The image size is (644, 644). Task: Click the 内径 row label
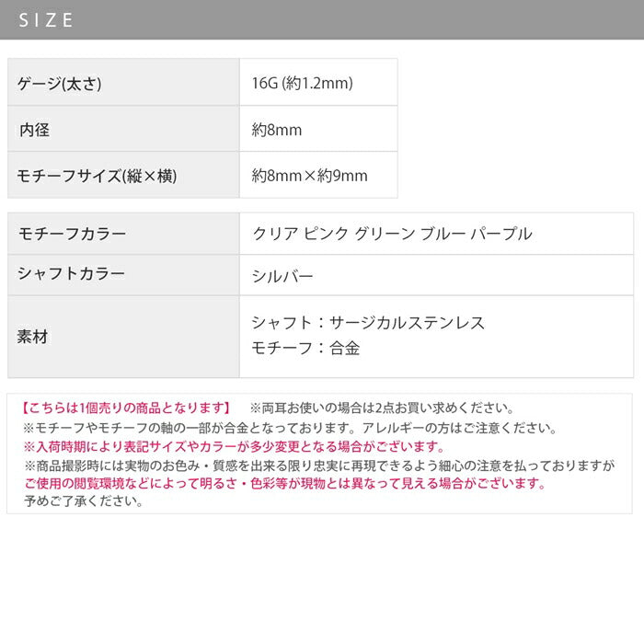[35, 130]
